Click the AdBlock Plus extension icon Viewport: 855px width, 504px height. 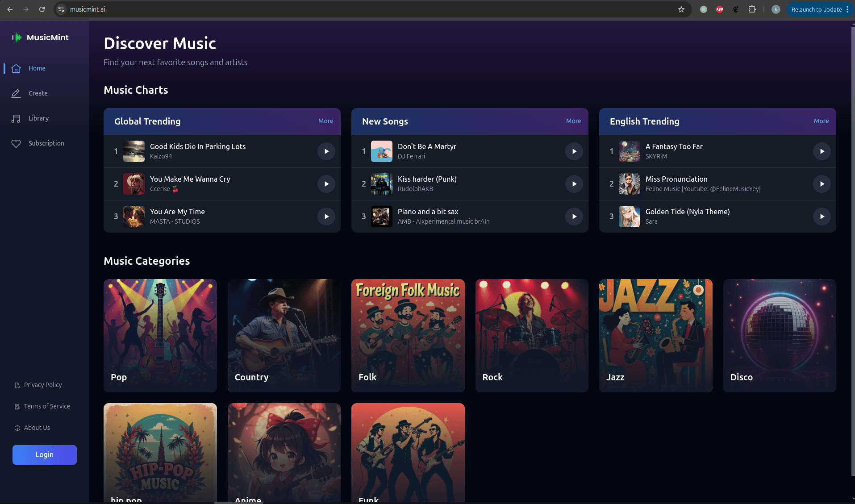pos(720,9)
